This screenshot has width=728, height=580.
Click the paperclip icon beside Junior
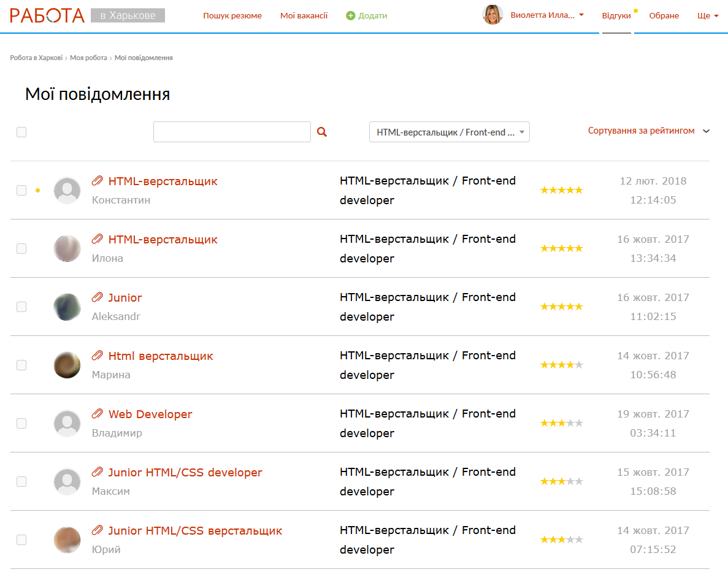(x=97, y=297)
